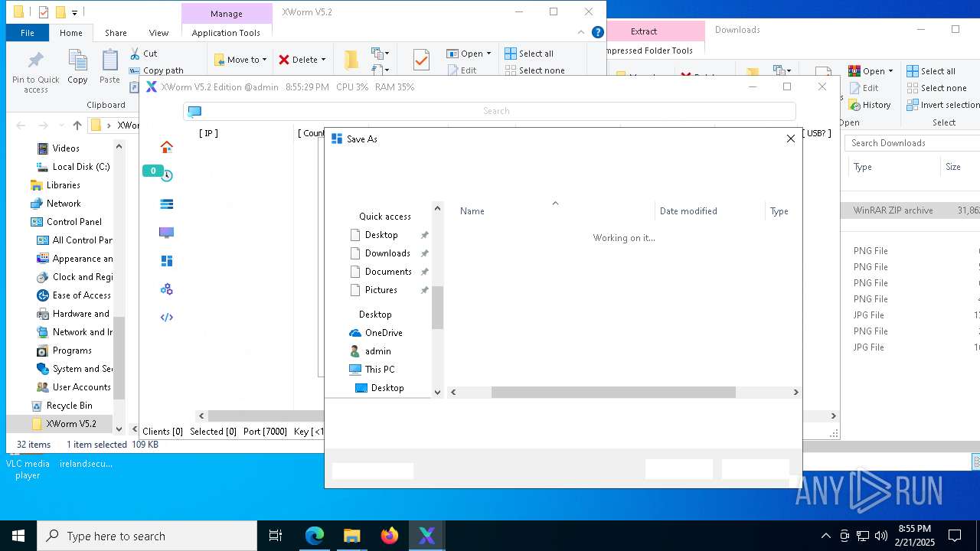Select Downloads under Quick access in Save As
980x551 pixels.
pos(387,253)
